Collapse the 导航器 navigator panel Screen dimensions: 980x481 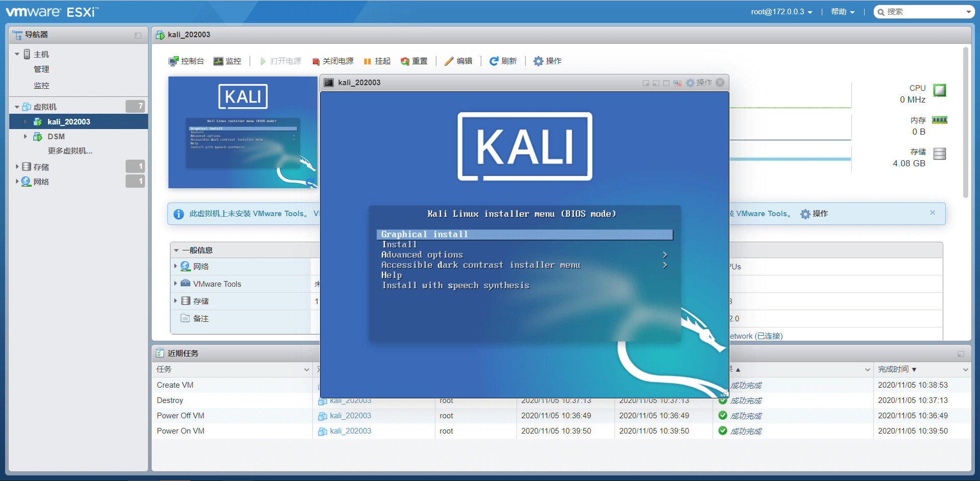[x=138, y=35]
